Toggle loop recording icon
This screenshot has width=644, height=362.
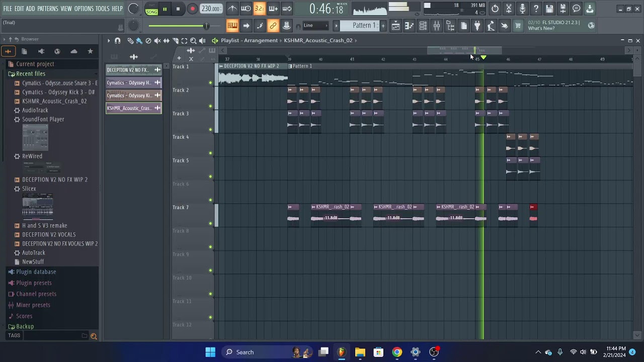click(x=287, y=9)
